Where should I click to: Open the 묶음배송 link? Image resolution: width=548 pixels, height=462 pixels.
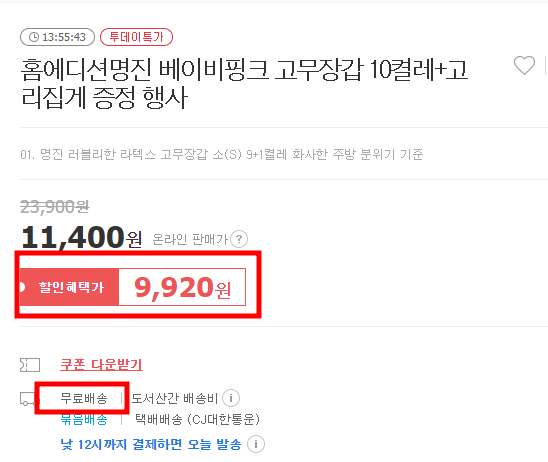pos(84,419)
